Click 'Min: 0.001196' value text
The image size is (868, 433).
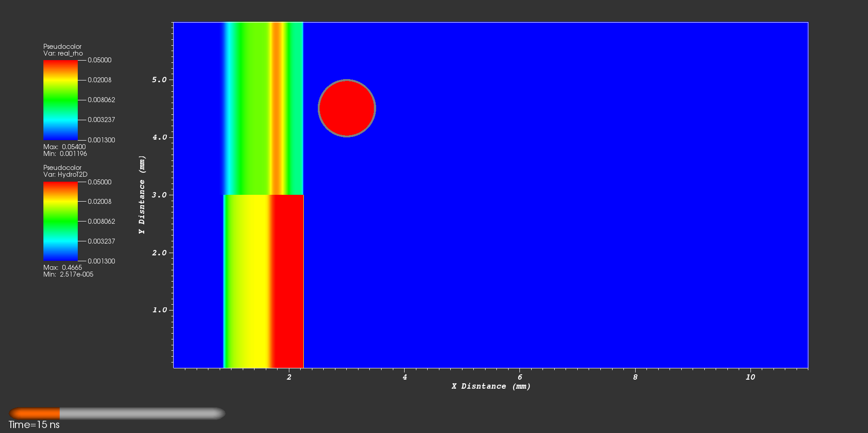coord(65,154)
